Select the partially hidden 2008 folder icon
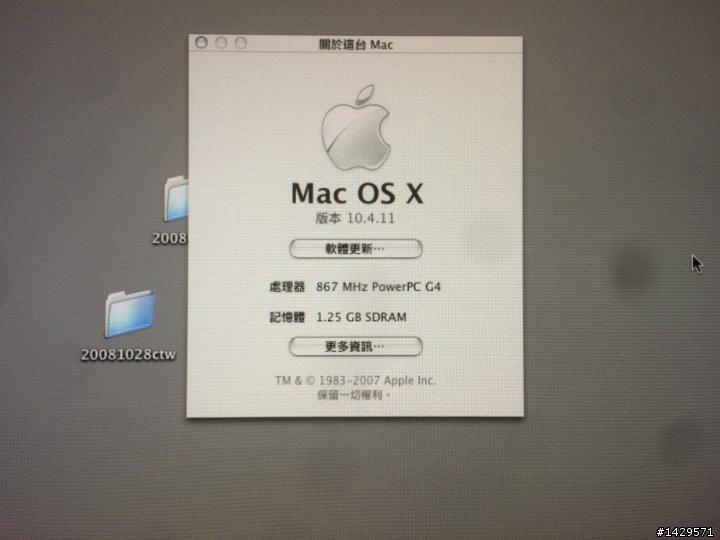This screenshot has width=720, height=540. [x=176, y=199]
